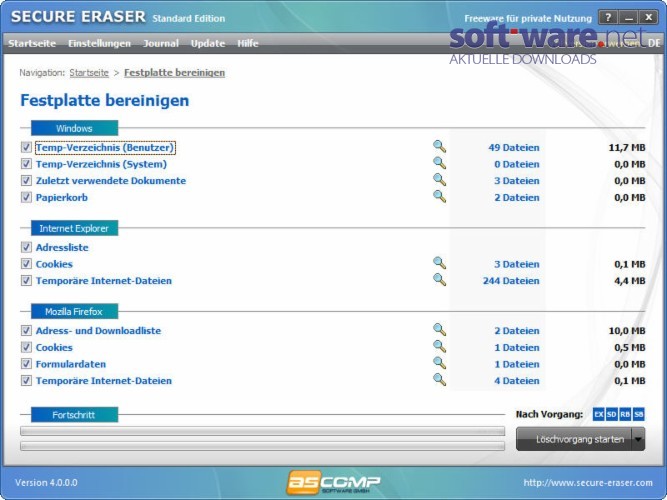This screenshot has height=500, width=667.
Task: Open the DE language selector
Action: click(x=654, y=43)
